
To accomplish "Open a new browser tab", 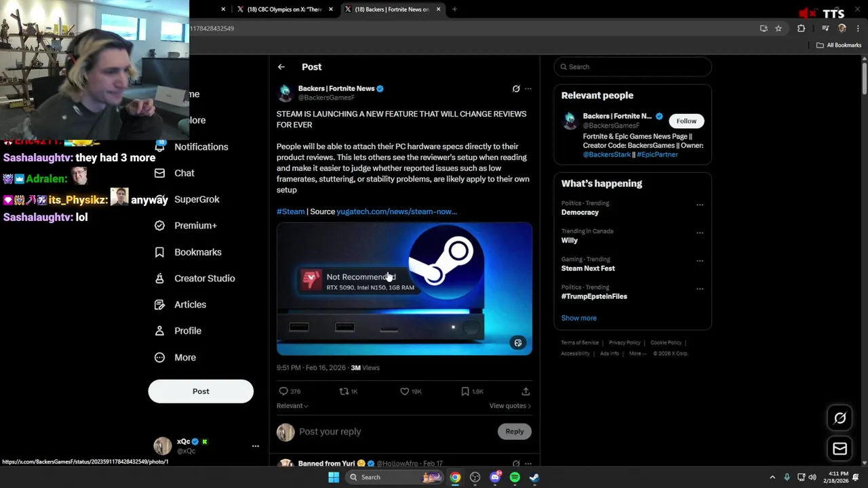I will tap(454, 9).
